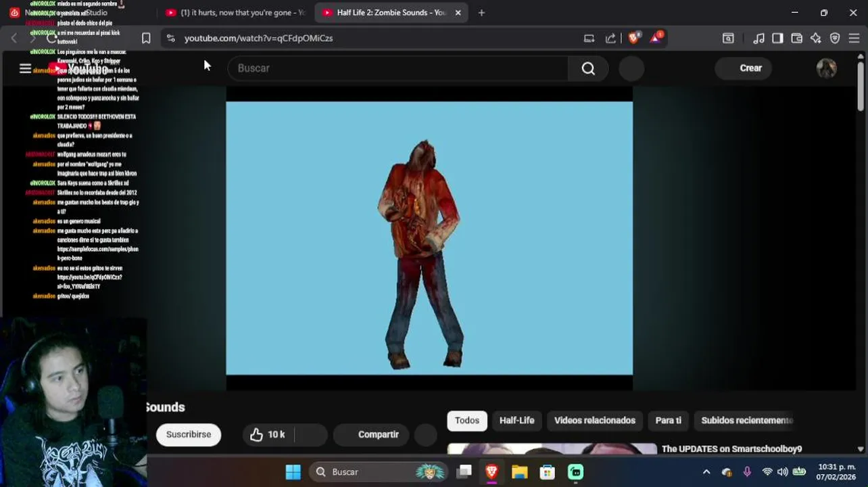The image size is (868, 487).
Task: Open the Brave Shields lion icon
Action: click(x=633, y=39)
